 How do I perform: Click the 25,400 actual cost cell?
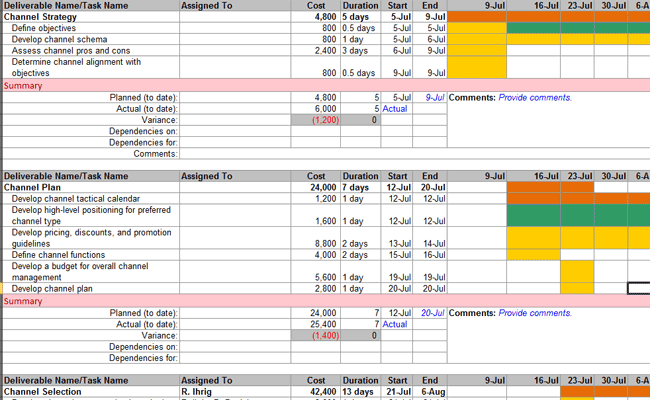(316, 324)
